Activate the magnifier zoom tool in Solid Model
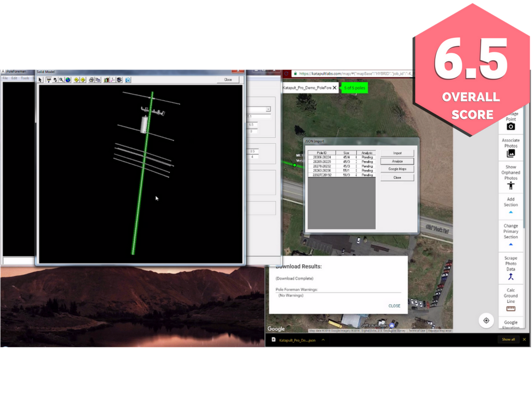The image size is (532, 399). coord(61,80)
